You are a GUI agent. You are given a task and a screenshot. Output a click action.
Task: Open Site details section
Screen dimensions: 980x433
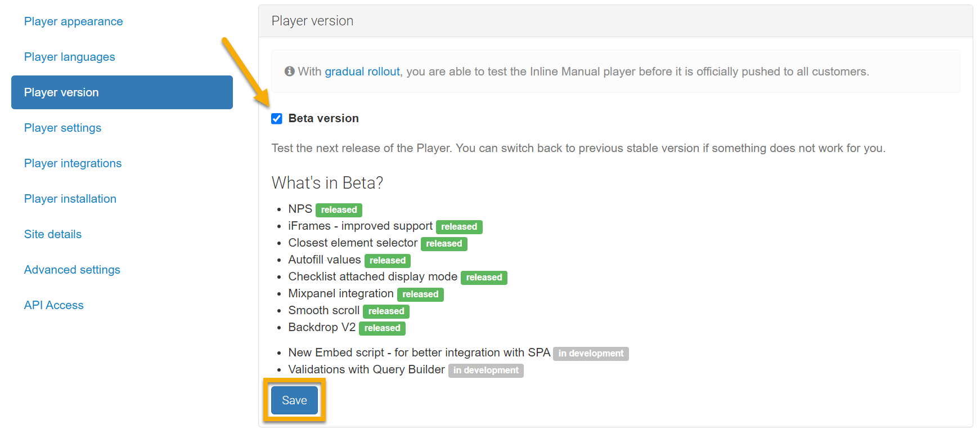pyautogui.click(x=53, y=234)
